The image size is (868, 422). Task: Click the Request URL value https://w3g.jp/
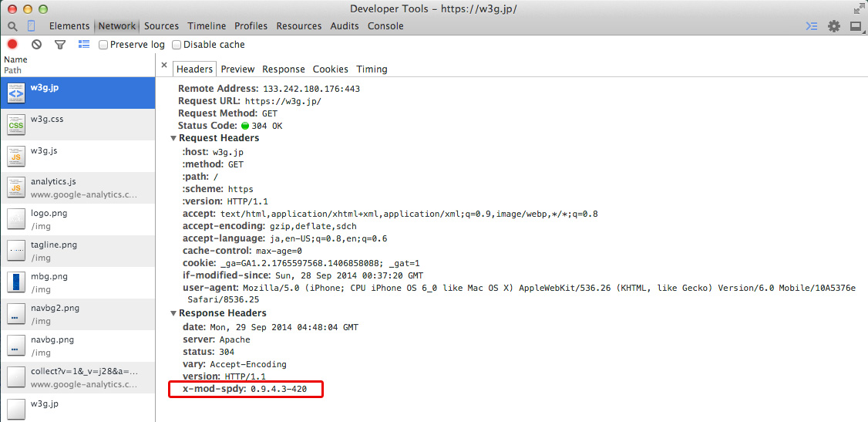283,101
